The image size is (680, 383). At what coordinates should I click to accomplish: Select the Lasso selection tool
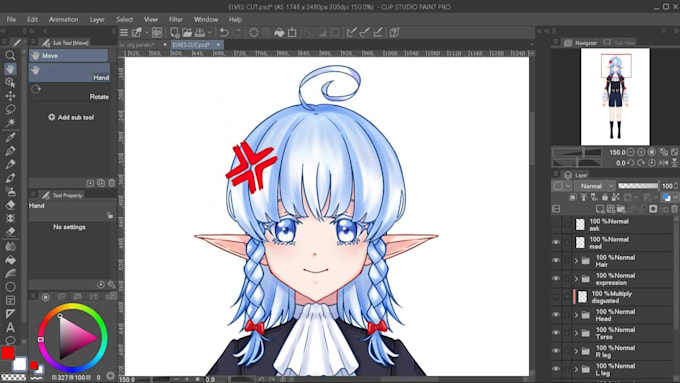pos(10,109)
